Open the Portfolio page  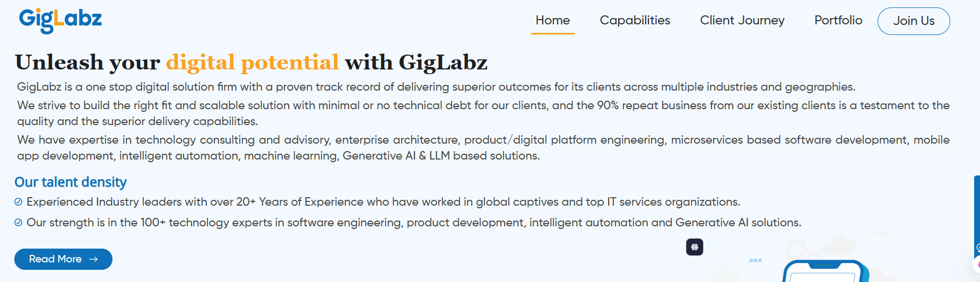tap(838, 21)
